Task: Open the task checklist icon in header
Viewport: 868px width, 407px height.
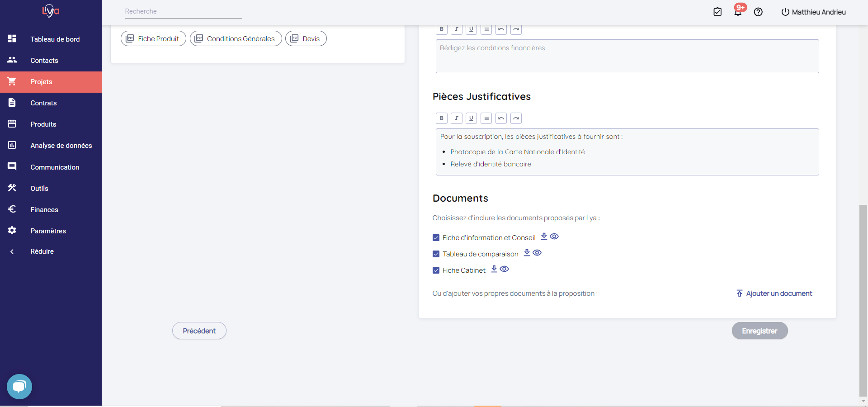Action: 717,12
